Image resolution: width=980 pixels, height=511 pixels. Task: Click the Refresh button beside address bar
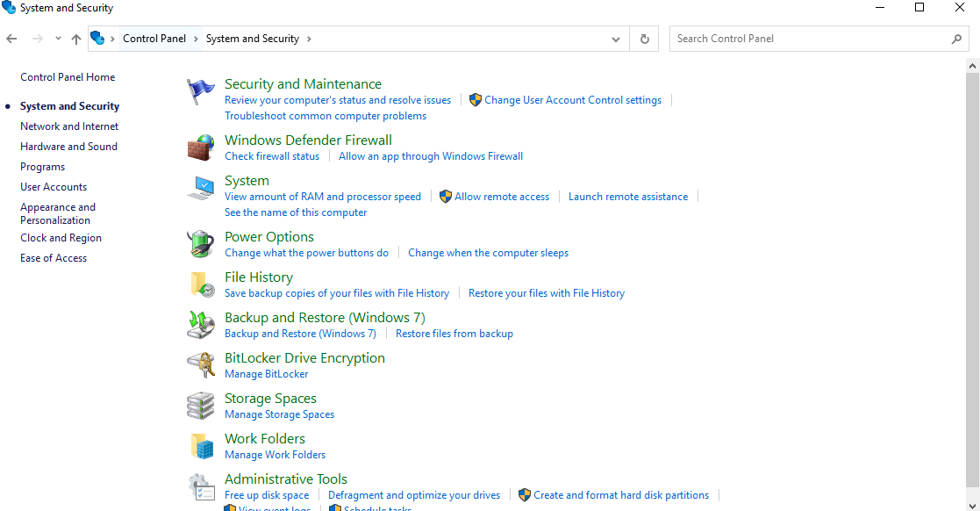[644, 39]
